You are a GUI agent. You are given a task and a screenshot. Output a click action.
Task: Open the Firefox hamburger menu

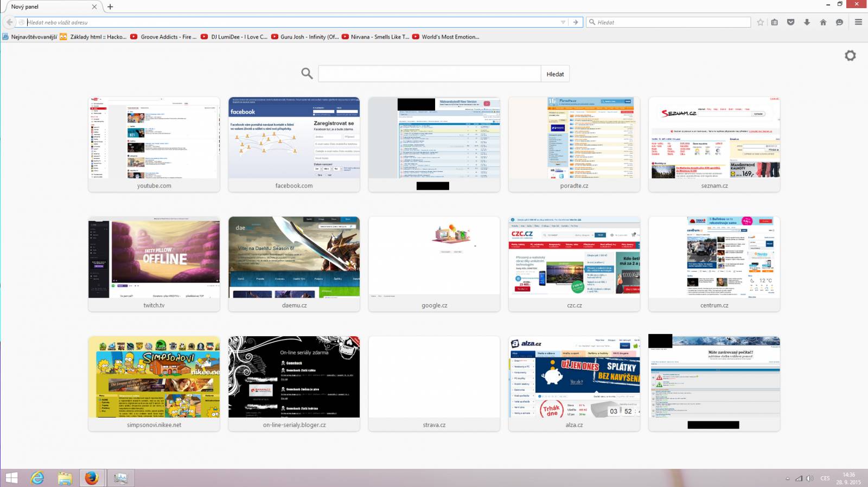[858, 22]
